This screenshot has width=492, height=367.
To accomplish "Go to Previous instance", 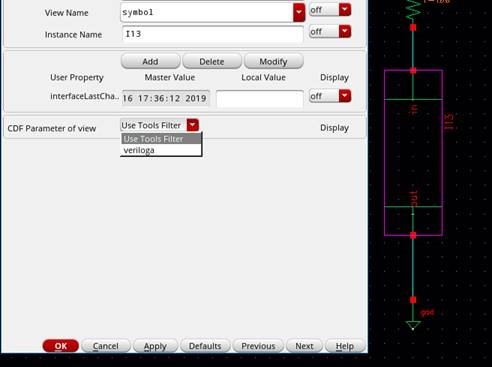I will [x=258, y=346].
